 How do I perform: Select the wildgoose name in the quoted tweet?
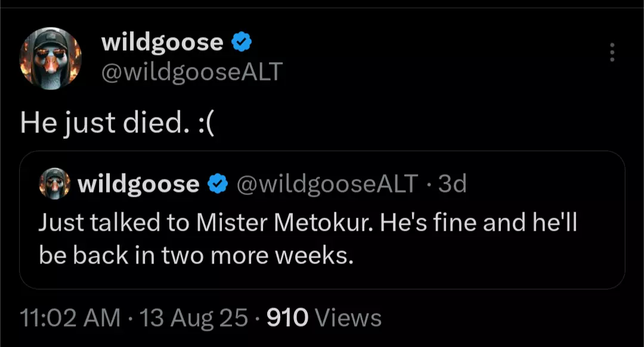pyautogui.click(x=138, y=184)
